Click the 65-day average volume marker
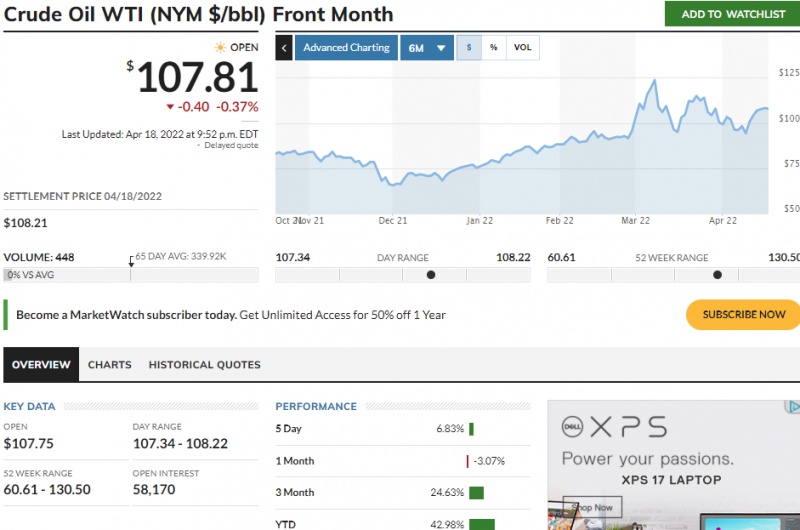The image size is (800, 530). 131,261
